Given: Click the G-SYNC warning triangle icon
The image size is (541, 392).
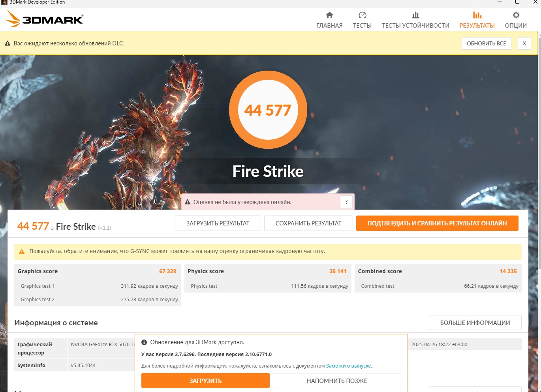Looking at the screenshot, I should [22, 251].
